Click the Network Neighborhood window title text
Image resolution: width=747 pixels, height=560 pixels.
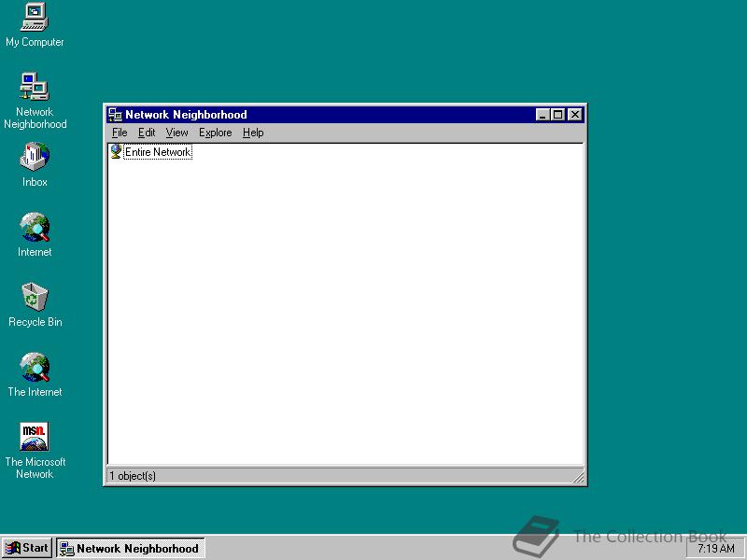coord(186,115)
